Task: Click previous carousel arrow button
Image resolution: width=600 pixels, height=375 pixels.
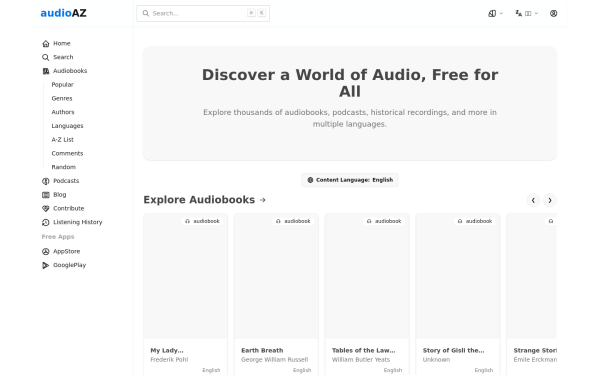Action: pyautogui.click(x=533, y=200)
